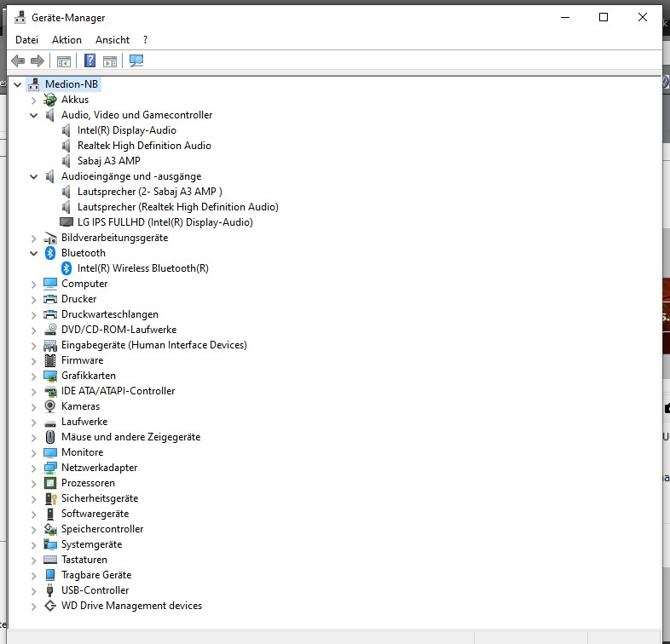This screenshot has height=644, width=670.
Task: Click the Kameras category icon
Action: (50, 406)
